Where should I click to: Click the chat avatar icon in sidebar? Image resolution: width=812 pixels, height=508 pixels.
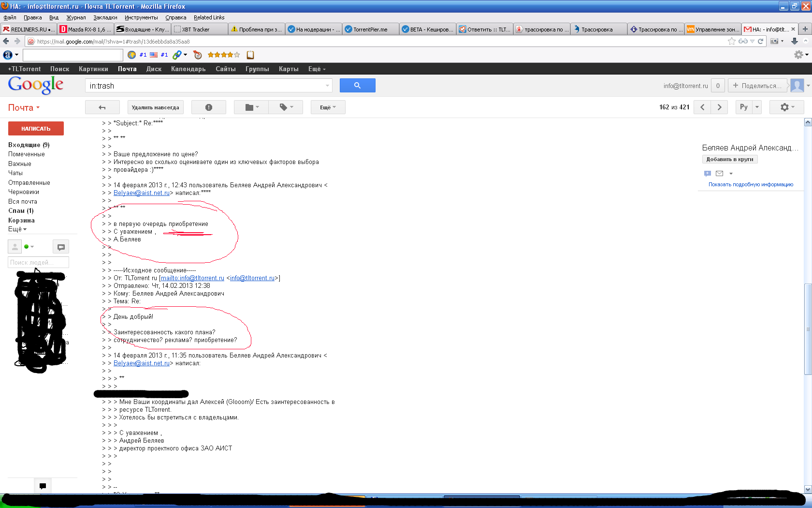tap(14, 247)
